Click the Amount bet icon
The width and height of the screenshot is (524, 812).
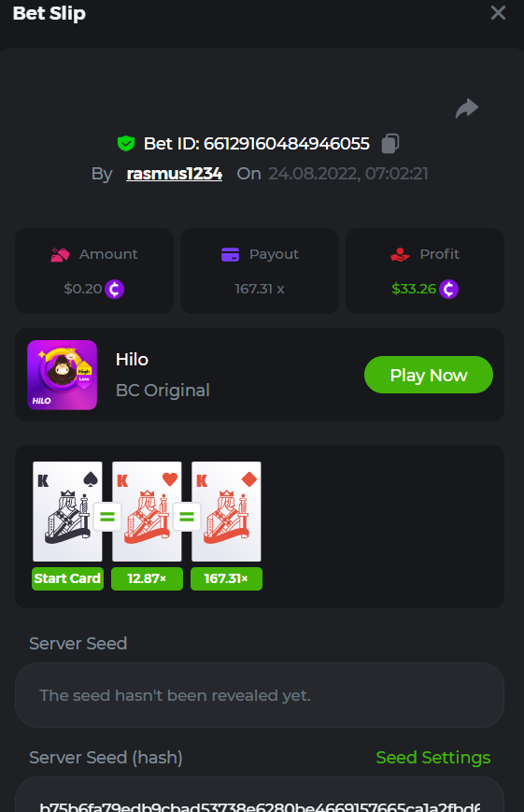[x=60, y=254]
